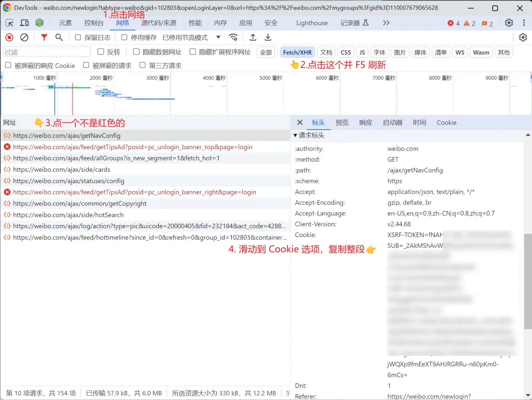Select the hotSearch request row
Image resolution: width=532 pixels, height=400 pixels.
click(x=145, y=215)
